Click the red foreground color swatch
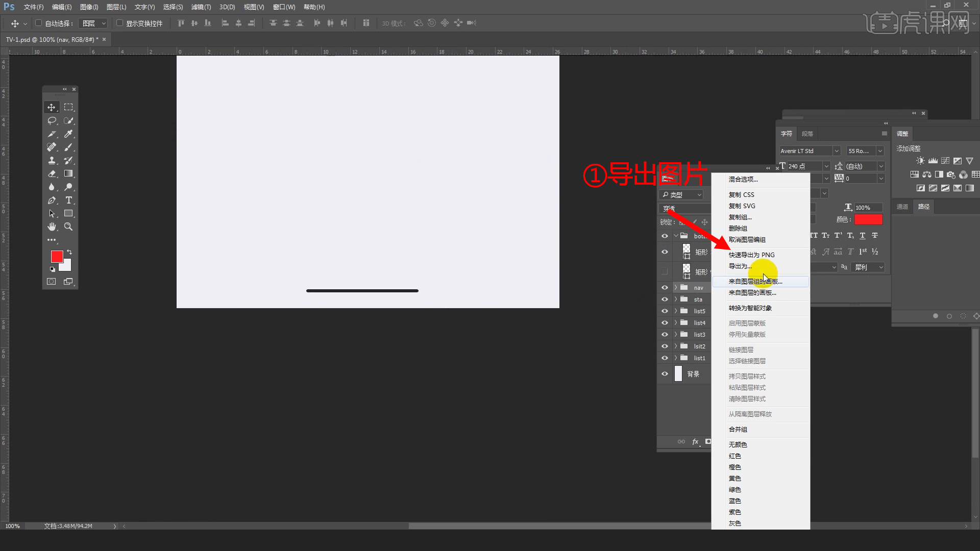 pos(57,256)
